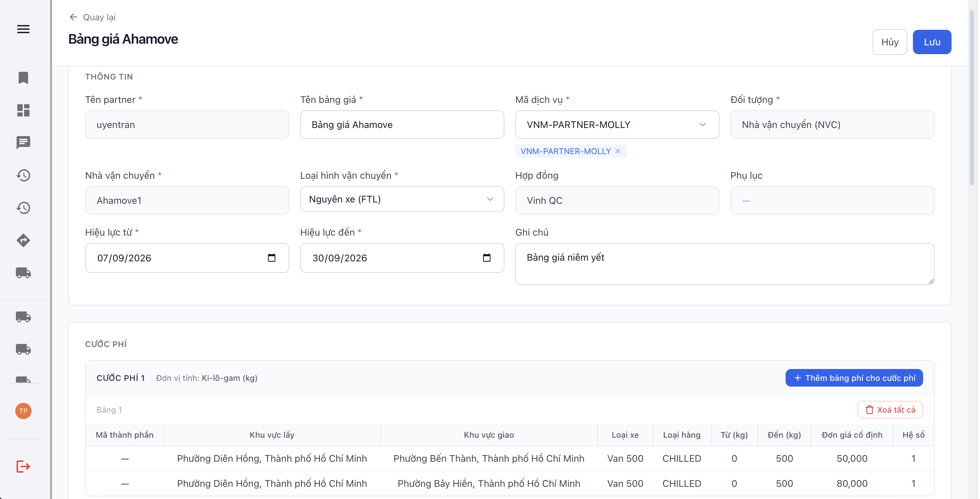
Task: Click the Lưu save button
Action: click(932, 42)
